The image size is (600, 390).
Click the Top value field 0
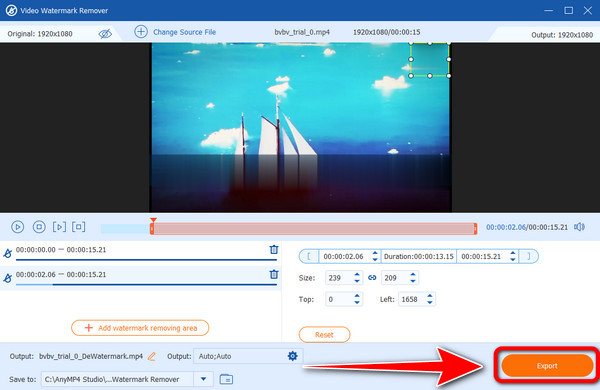(x=339, y=299)
